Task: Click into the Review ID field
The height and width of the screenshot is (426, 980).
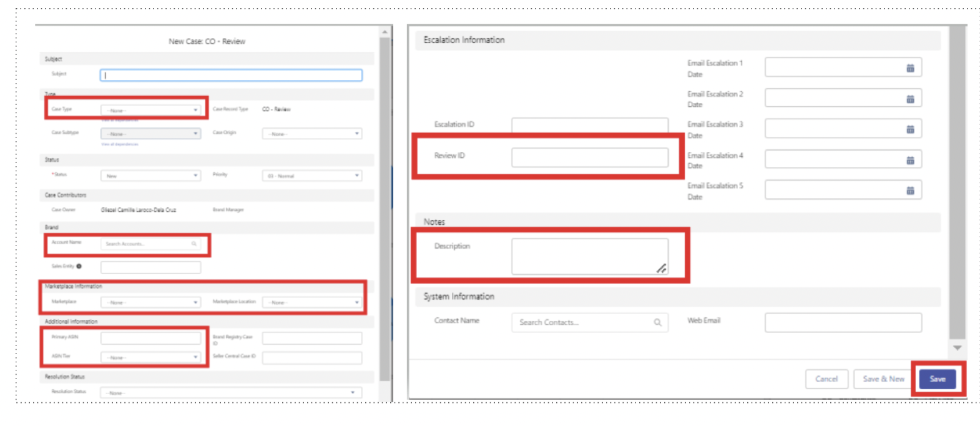Action: click(x=590, y=157)
